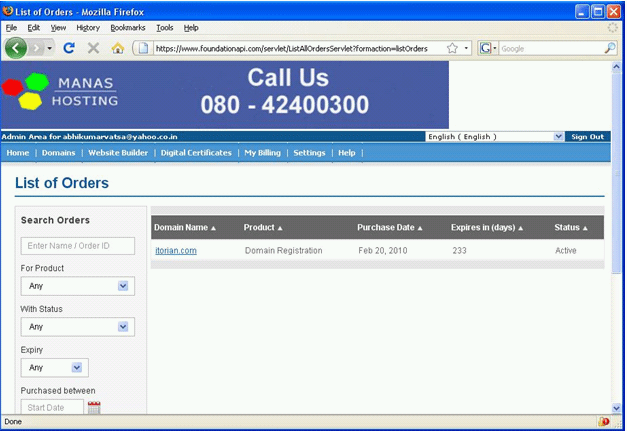Screen dimensions: 627x431
Task: Click the Admin Area email text
Action: tap(90, 137)
